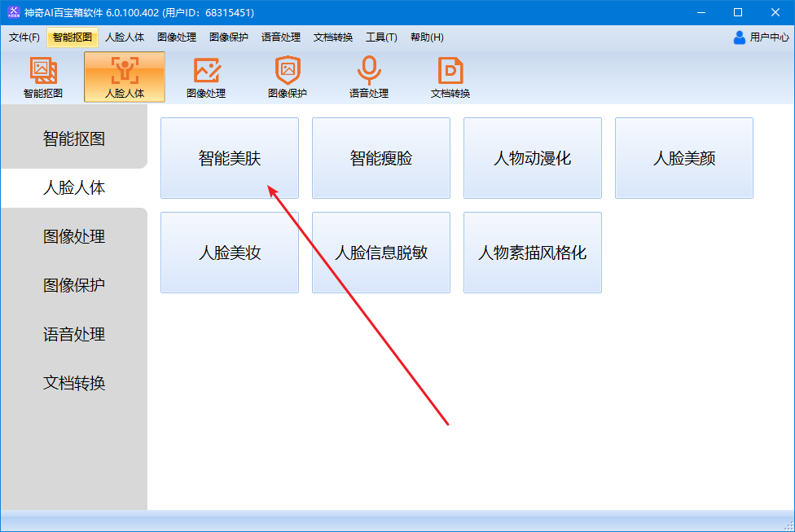Launch the 人物动漫化 feature
The height and width of the screenshot is (532, 795).
coord(533,158)
